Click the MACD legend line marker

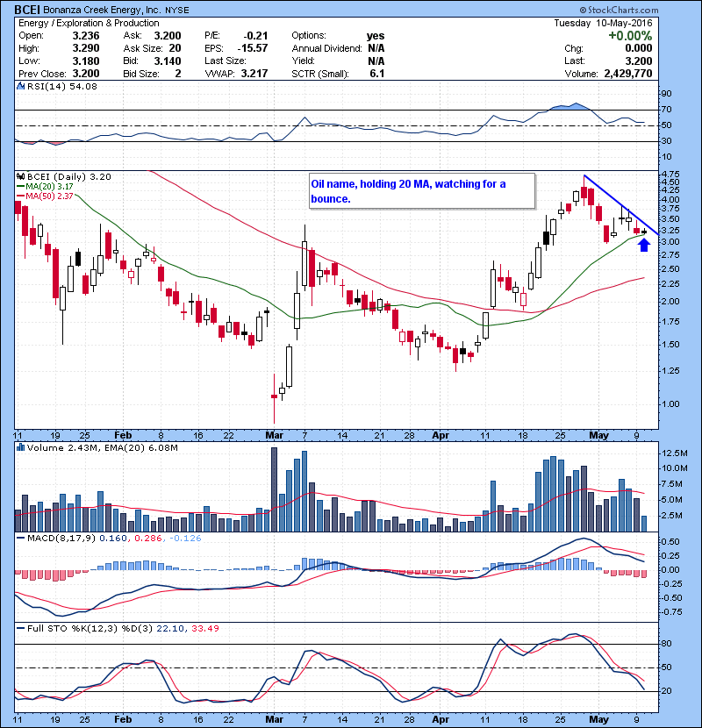[21, 539]
